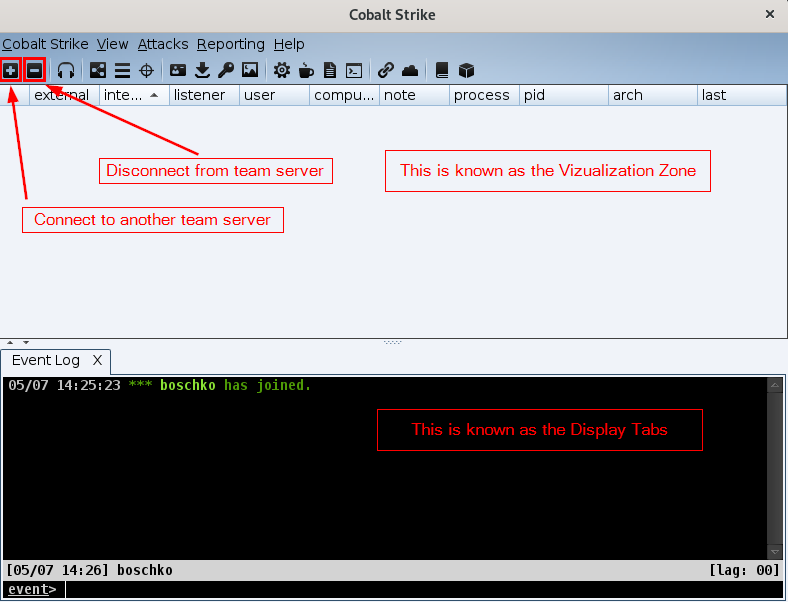This screenshot has height=602, width=788.
Task: Click the '[05/07 14:26] boschko' status text
Action: pyautogui.click(x=89, y=570)
